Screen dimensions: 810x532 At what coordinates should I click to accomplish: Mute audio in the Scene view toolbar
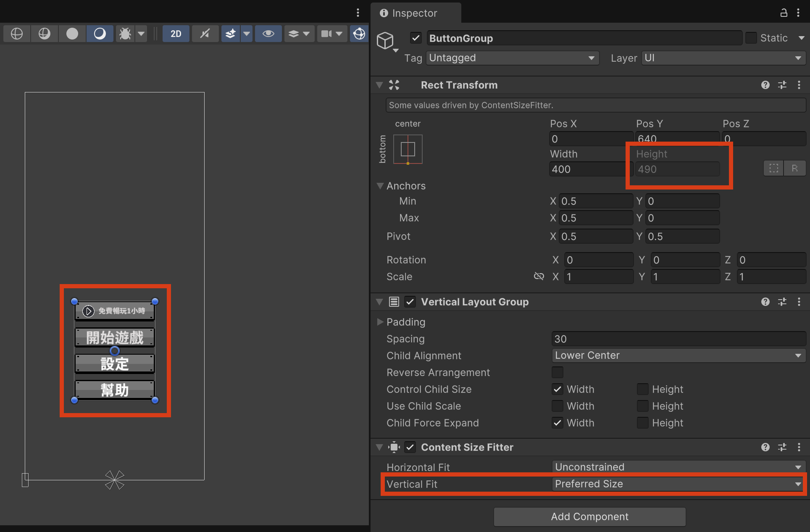[205, 34]
